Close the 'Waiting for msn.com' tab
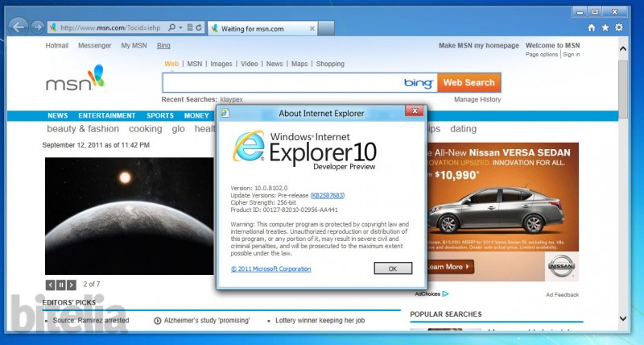 tap(312, 28)
